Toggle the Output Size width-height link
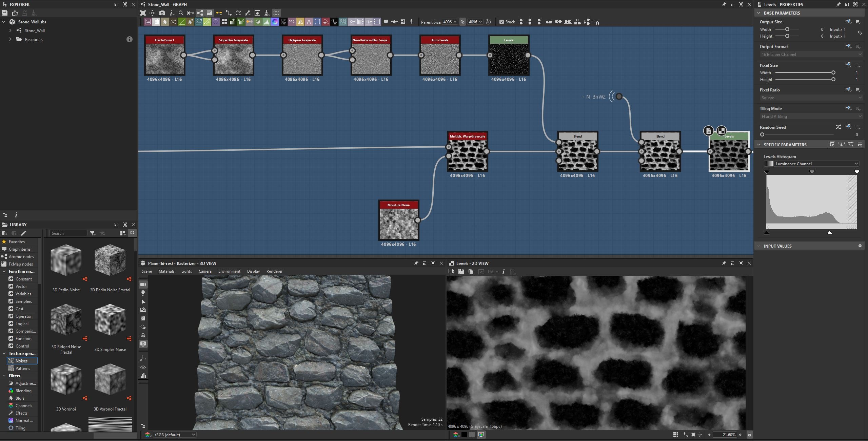This screenshot has width=868, height=441. [x=860, y=33]
